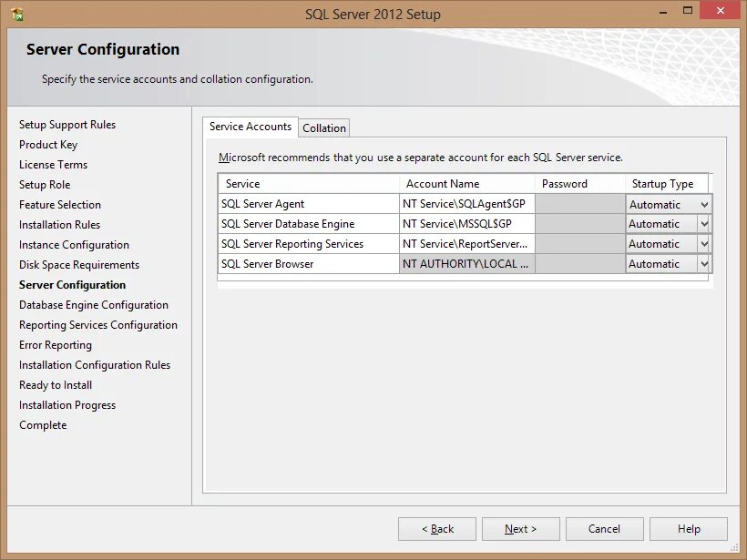The height and width of the screenshot is (560, 747).
Task: Click password field for SQL Server Agent
Action: click(580, 204)
